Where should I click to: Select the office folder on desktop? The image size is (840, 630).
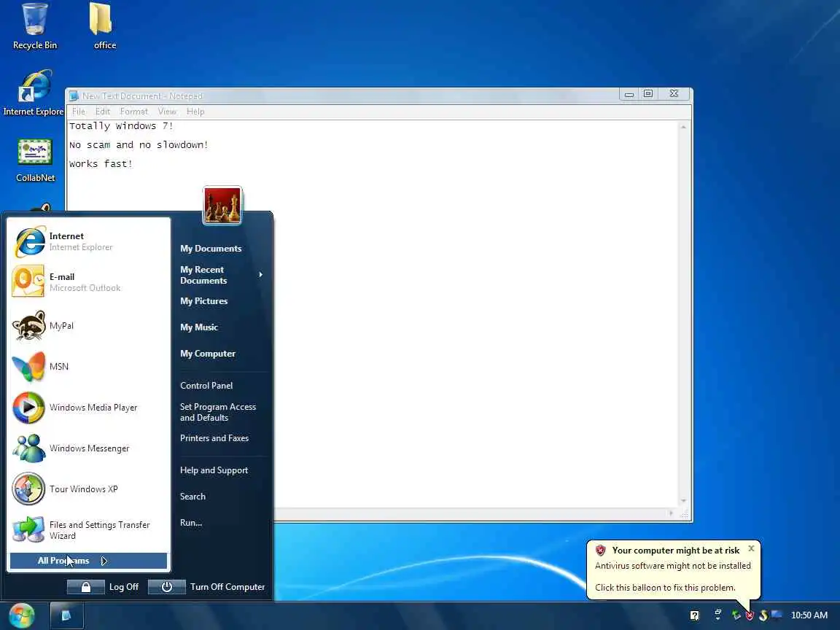pos(104,27)
